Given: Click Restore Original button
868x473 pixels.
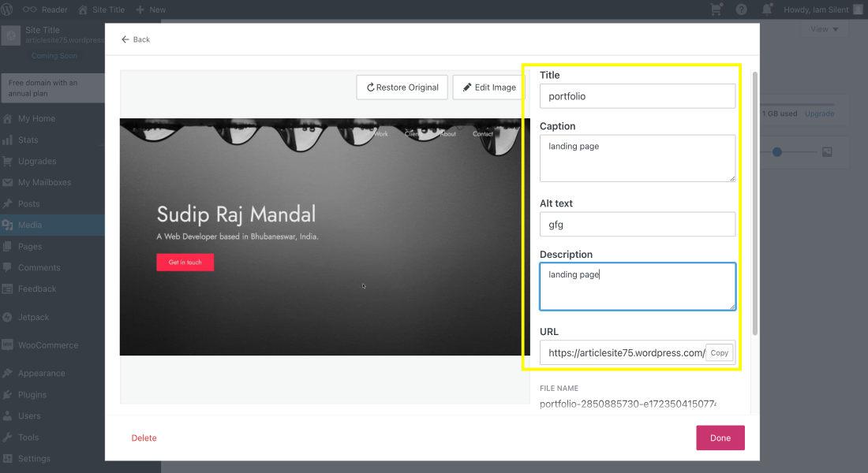Looking at the screenshot, I should point(402,88).
